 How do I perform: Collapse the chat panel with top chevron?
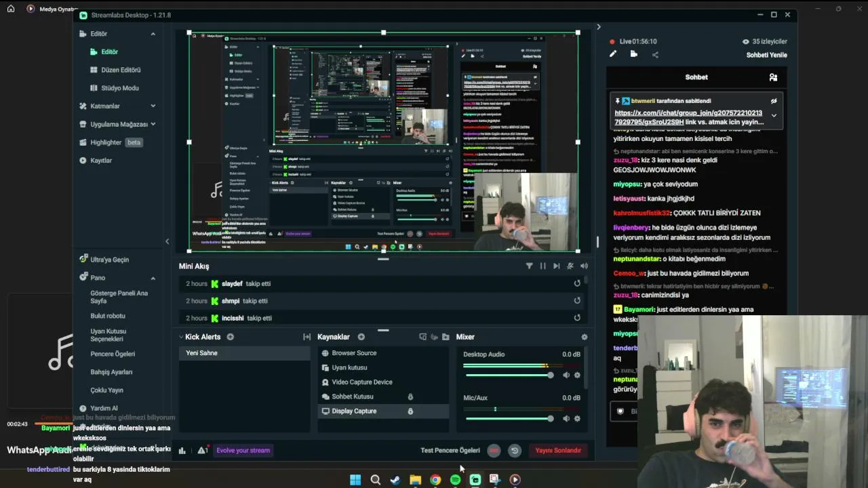[x=598, y=27]
